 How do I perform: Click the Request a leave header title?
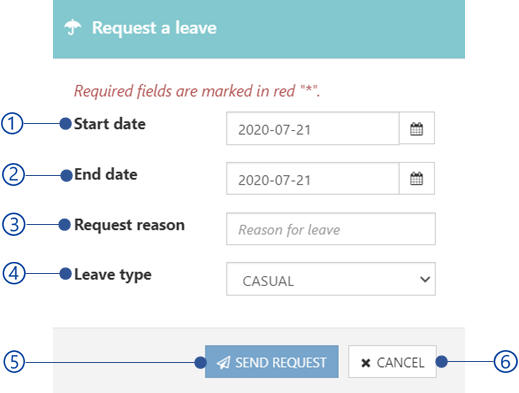(154, 28)
